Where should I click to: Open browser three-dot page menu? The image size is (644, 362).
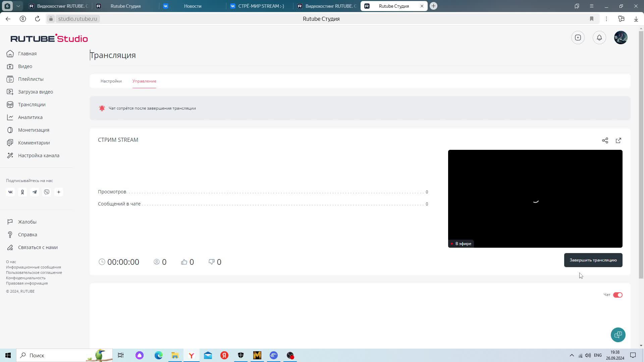pyautogui.click(x=606, y=19)
